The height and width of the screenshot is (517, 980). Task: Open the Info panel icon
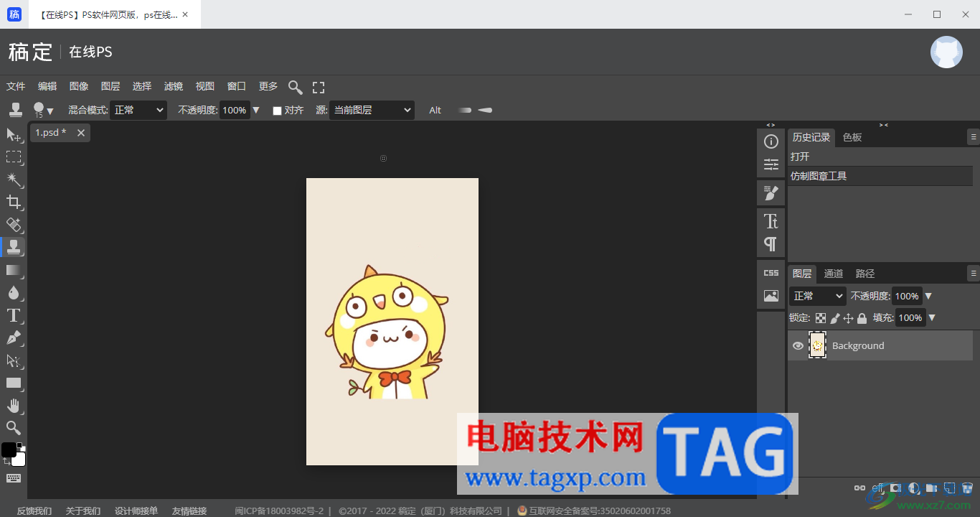(x=771, y=141)
